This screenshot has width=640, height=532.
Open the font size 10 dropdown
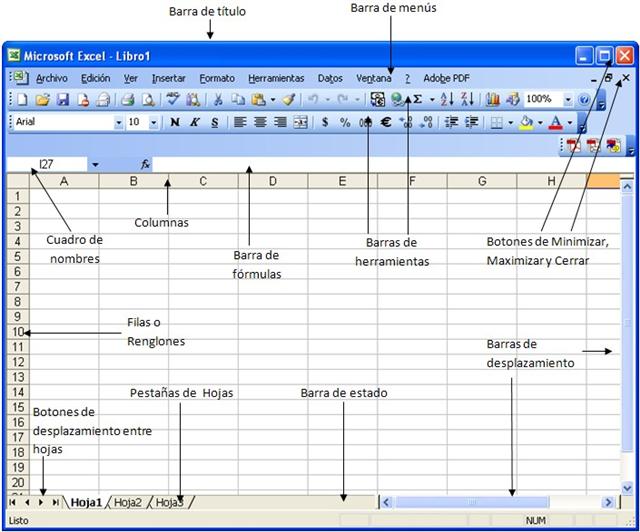153,122
